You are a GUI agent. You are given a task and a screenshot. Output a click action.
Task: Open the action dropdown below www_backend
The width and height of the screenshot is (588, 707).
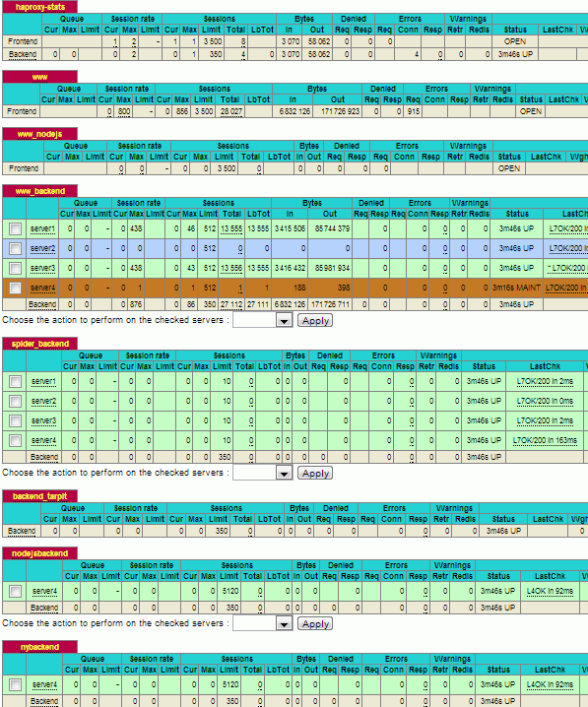[263, 321]
